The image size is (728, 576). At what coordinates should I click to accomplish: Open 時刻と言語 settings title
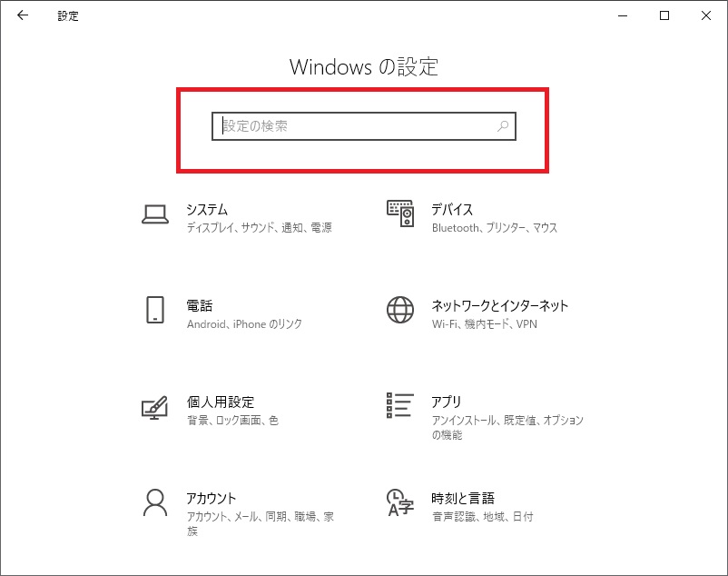[x=463, y=498]
